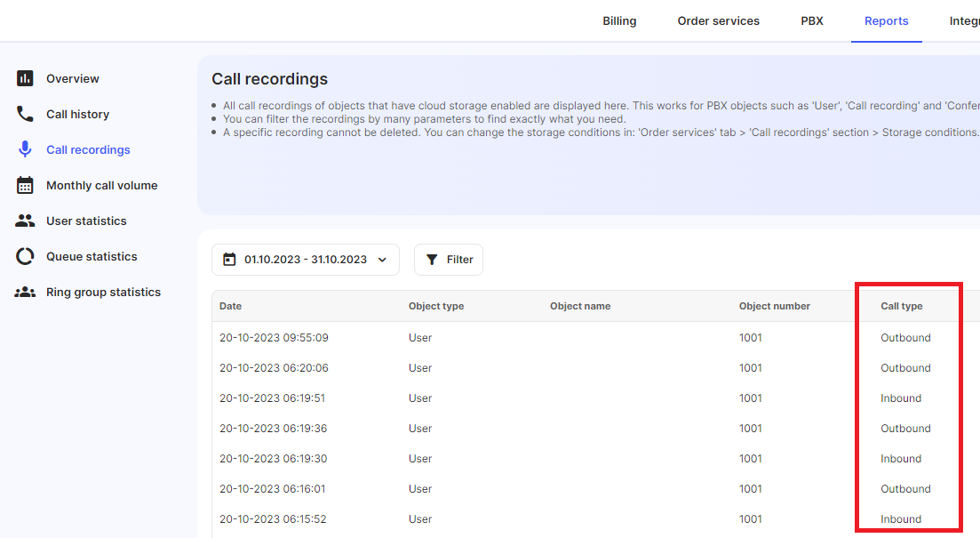
Task: Click the Object name column header
Action: (x=580, y=306)
